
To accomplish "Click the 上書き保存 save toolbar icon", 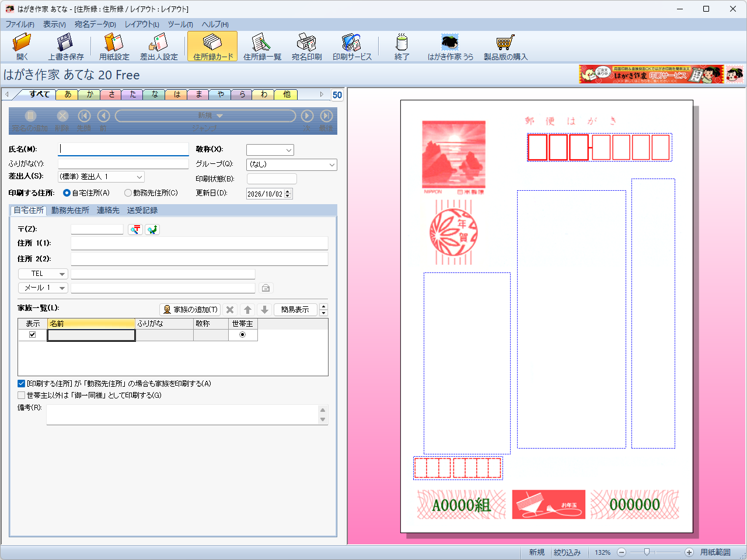I will [x=65, y=47].
